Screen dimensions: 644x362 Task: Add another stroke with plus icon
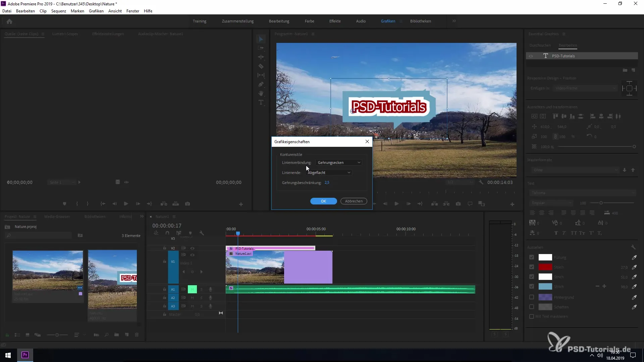(x=604, y=286)
